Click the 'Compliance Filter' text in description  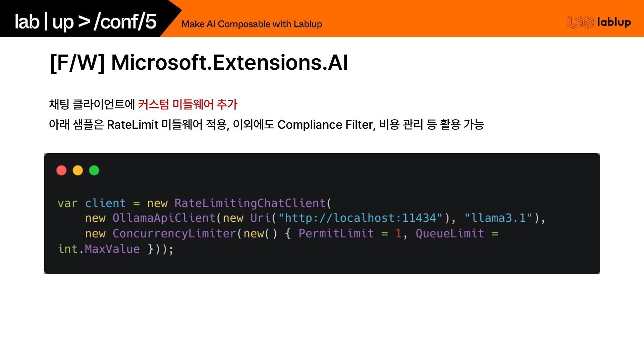point(325,125)
